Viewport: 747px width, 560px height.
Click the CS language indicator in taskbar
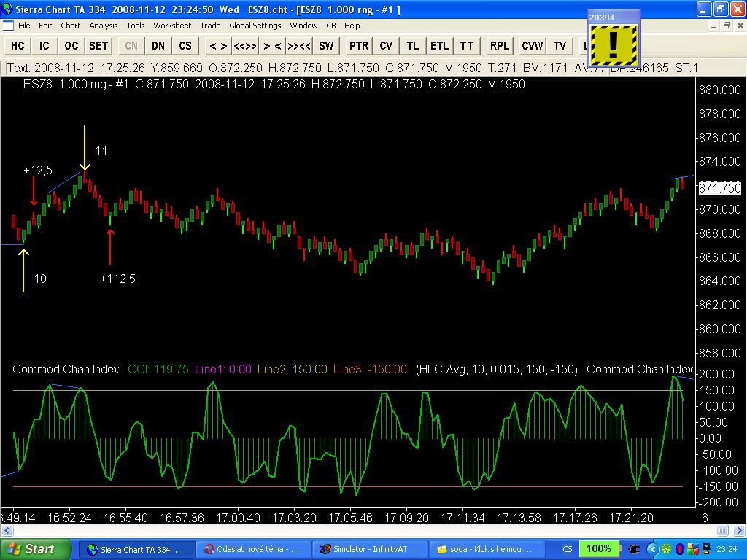pyautogui.click(x=567, y=549)
